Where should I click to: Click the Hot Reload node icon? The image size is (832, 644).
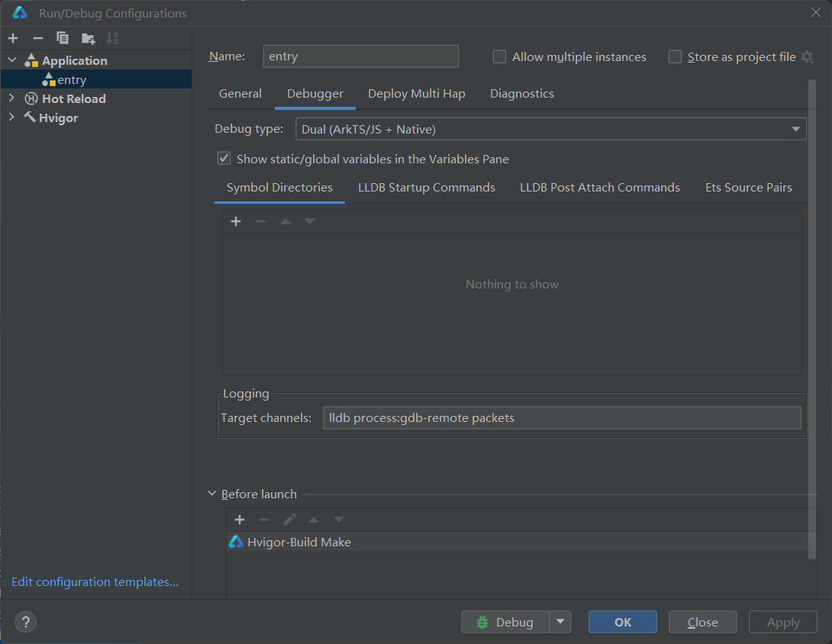pyautogui.click(x=31, y=98)
